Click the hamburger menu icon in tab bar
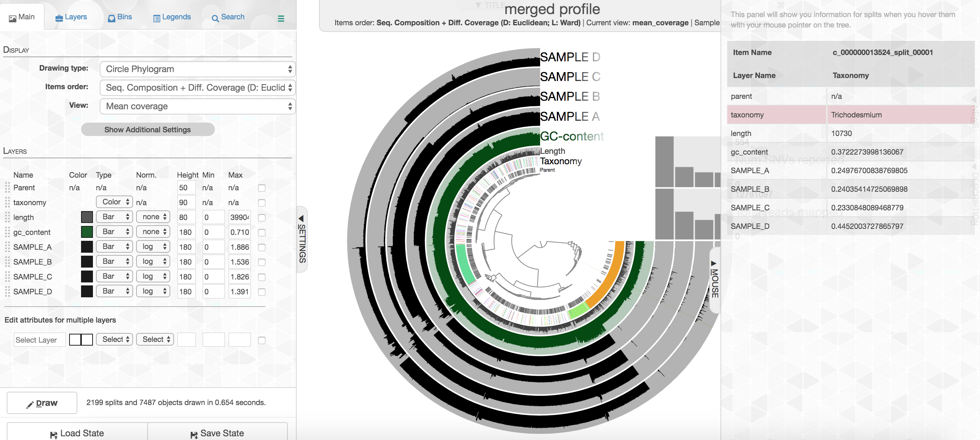The height and width of the screenshot is (440, 980). (x=281, y=18)
